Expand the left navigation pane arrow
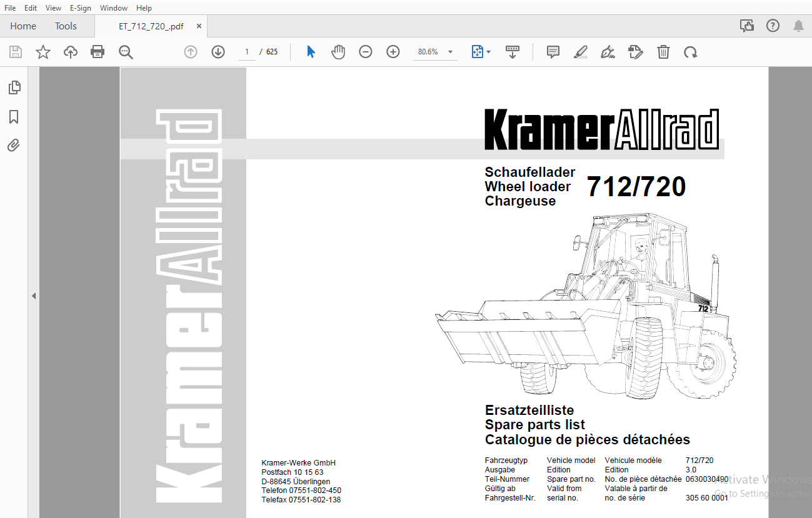This screenshot has height=518, width=812. coord(34,296)
